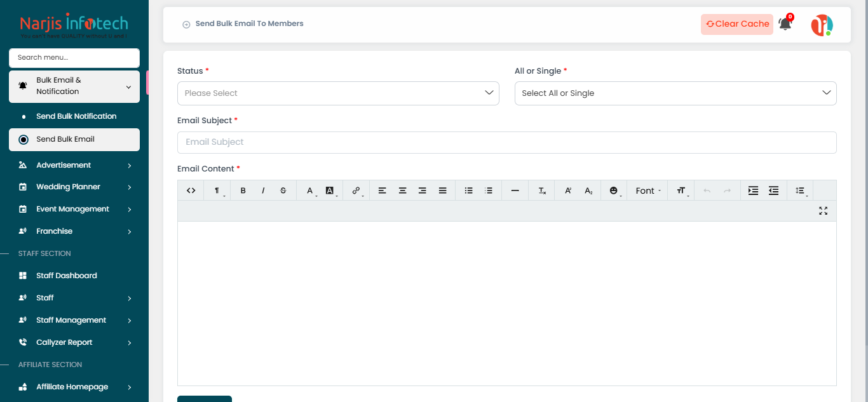The image size is (868, 402).
Task: Open the notifications bell
Action: coord(785,24)
